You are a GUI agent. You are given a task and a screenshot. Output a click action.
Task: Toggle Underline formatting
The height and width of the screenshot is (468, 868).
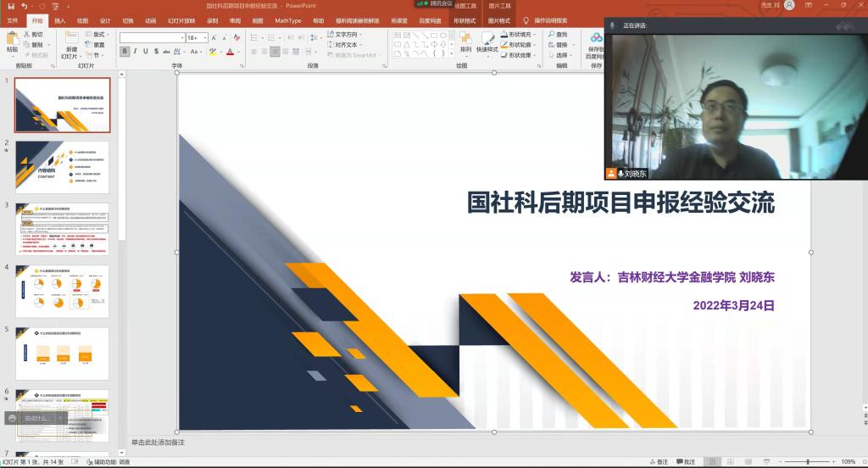pyautogui.click(x=145, y=52)
